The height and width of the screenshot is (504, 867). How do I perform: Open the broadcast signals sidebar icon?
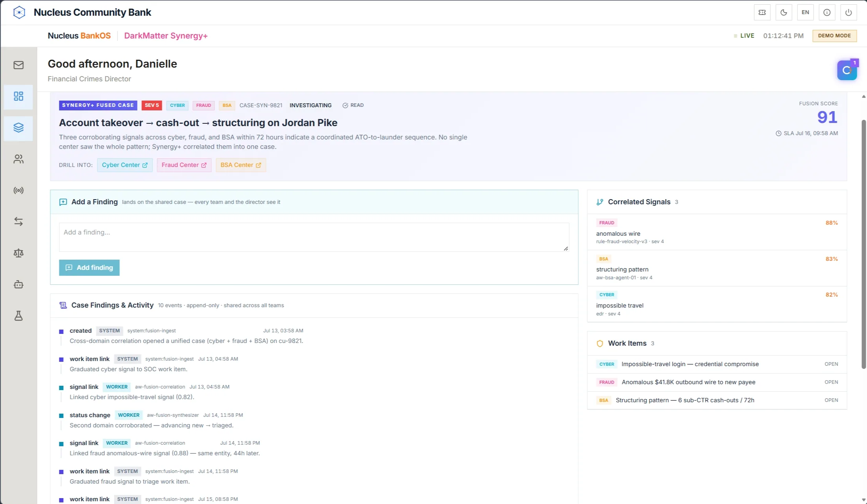(18, 191)
